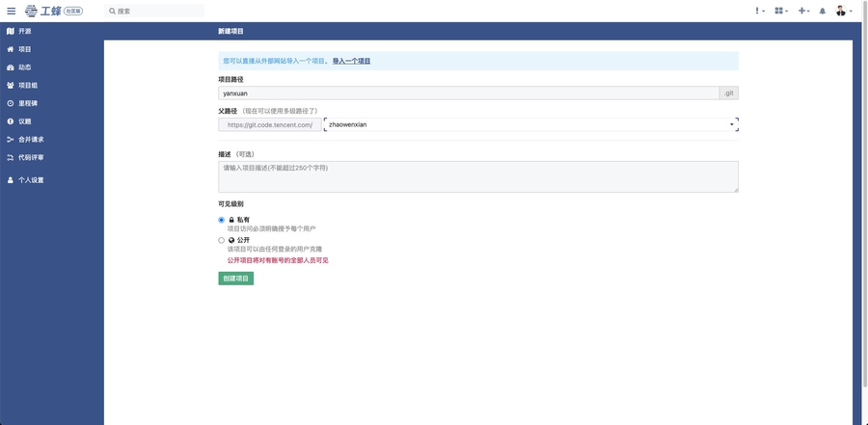Click the 导入一个项目 link

[351, 61]
